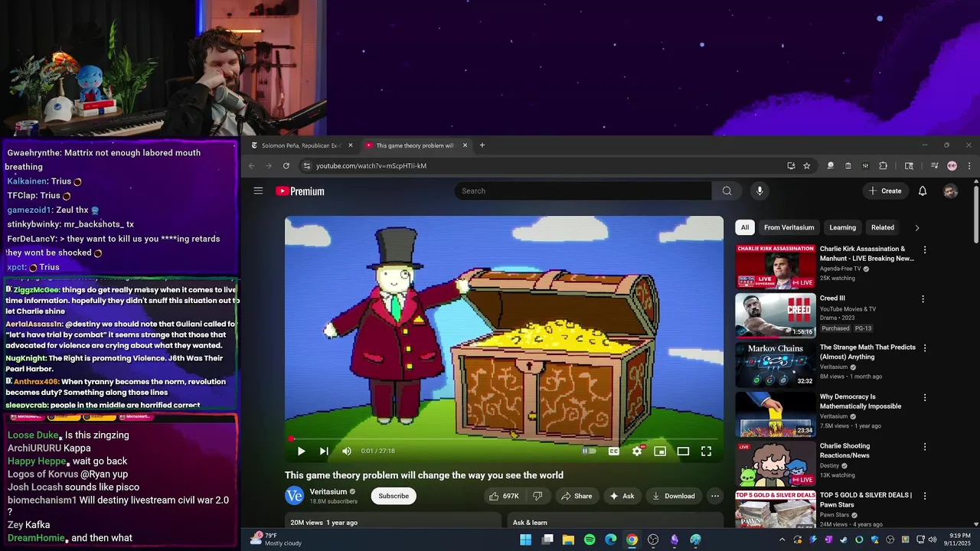Open Creed III movie thumbnail
The width and height of the screenshot is (980, 551).
point(776,315)
